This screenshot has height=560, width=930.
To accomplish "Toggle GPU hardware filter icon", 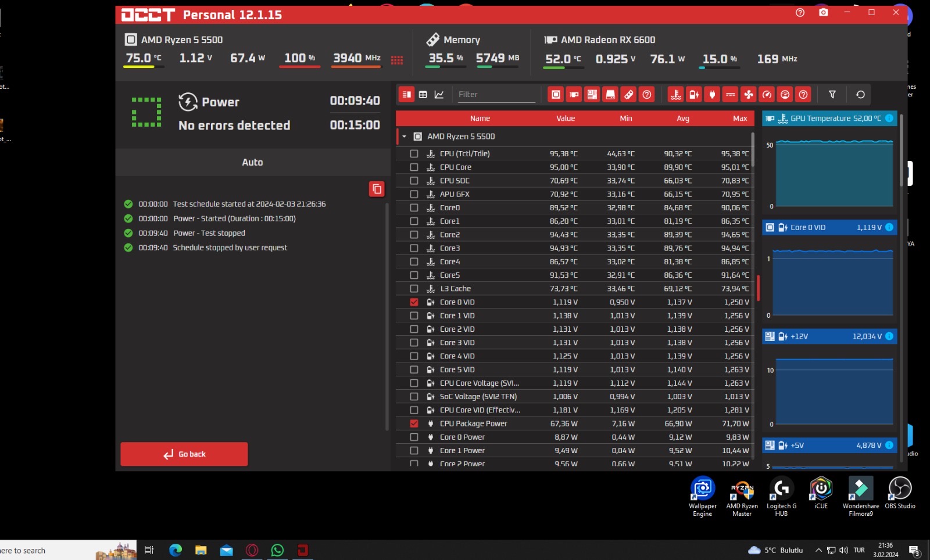I will pos(574,95).
